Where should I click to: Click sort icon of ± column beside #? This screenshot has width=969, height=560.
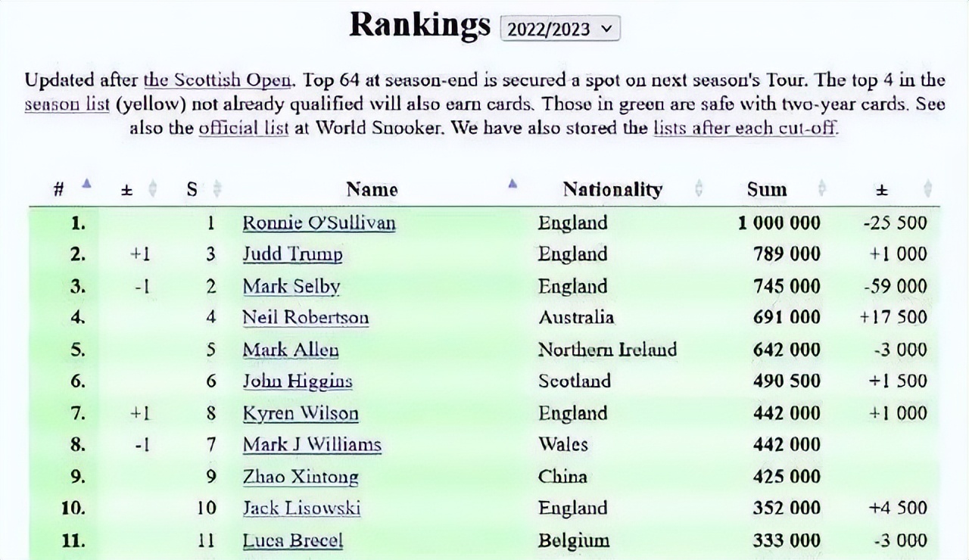[x=152, y=189]
